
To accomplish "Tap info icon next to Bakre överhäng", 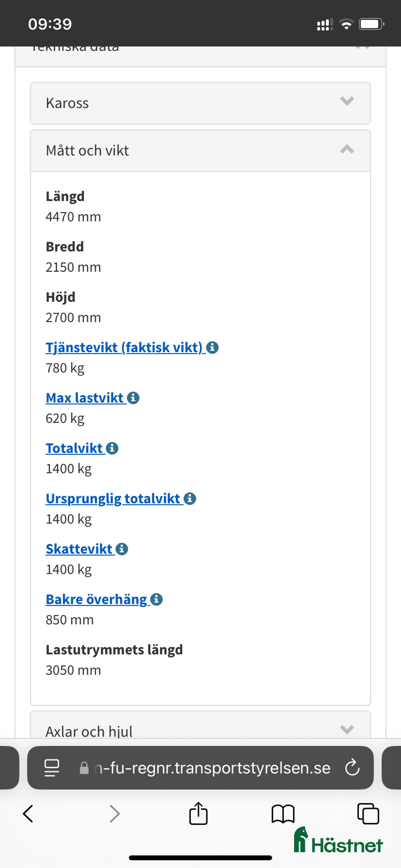I will pyautogui.click(x=156, y=599).
